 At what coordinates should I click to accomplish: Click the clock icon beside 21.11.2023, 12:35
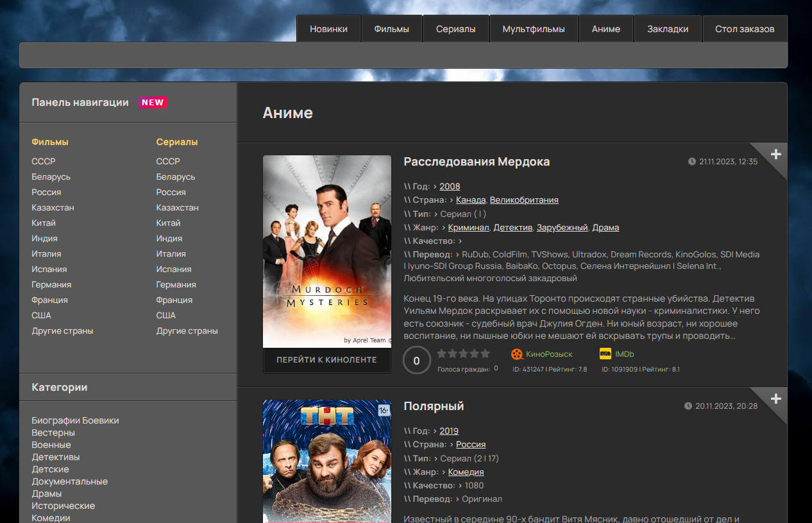tap(692, 162)
